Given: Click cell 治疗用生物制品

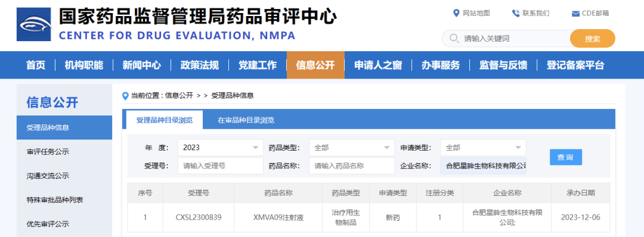Looking at the screenshot, I should (346, 218).
